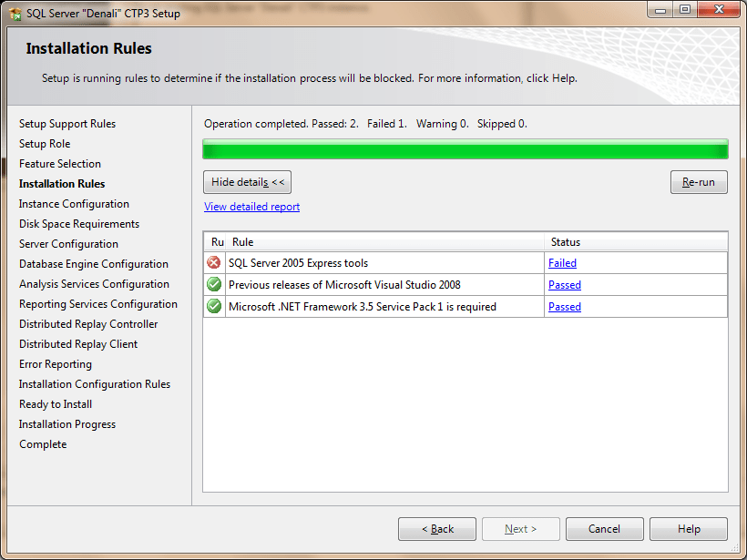This screenshot has width=747, height=560.
Task: Open the Failed status link
Action: [562, 263]
